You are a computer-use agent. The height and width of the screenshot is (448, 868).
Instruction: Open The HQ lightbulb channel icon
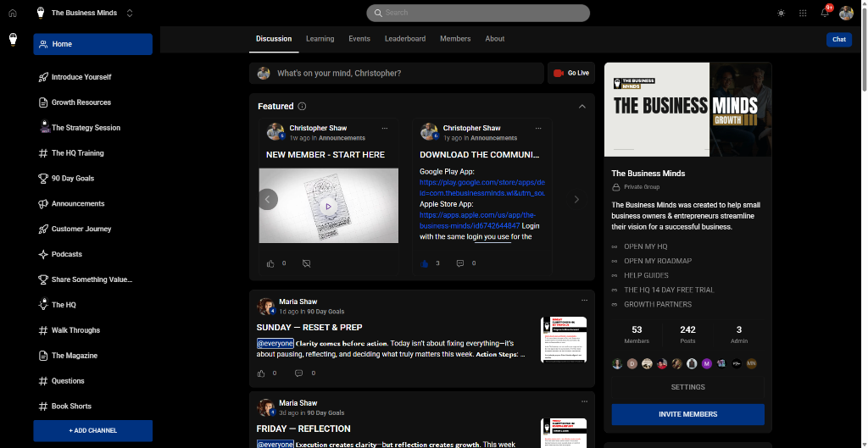(x=42, y=305)
